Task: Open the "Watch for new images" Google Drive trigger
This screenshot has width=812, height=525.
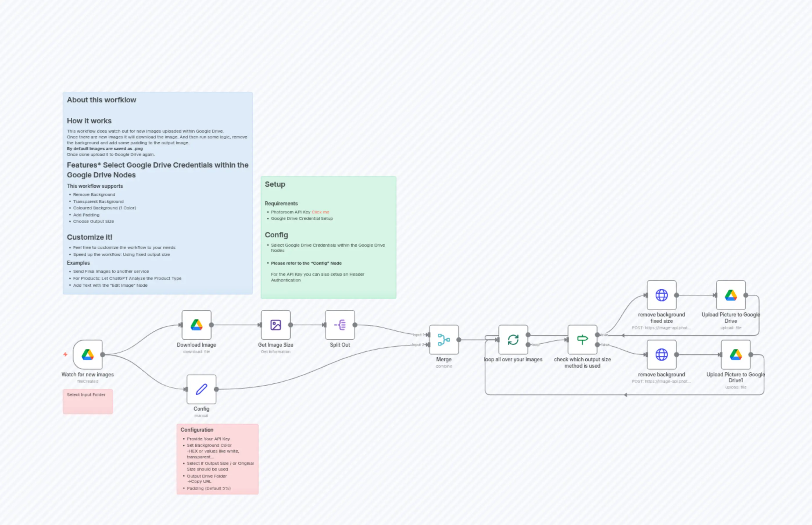Action: coord(88,355)
